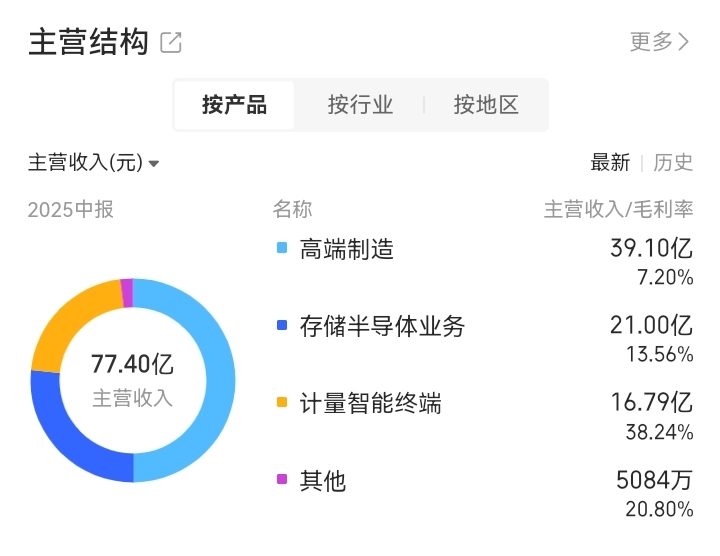Viewport: 720px width, 556px height.
Task: Open the 更多 link
Action: (x=659, y=42)
